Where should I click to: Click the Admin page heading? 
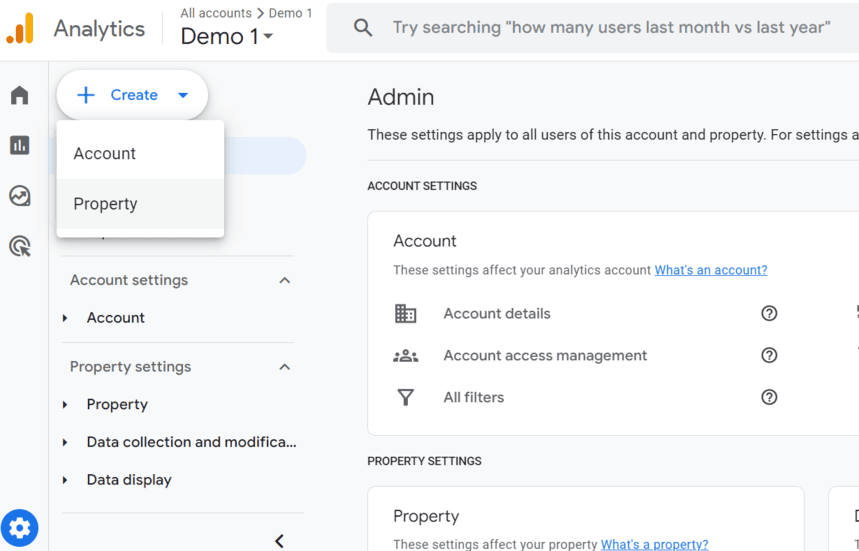click(401, 97)
